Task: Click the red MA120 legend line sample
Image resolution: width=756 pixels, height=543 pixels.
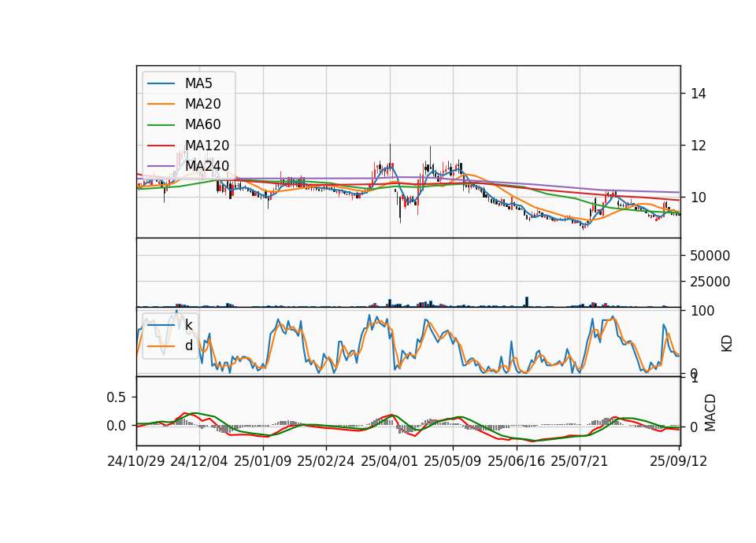Action: (x=161, y=146)
